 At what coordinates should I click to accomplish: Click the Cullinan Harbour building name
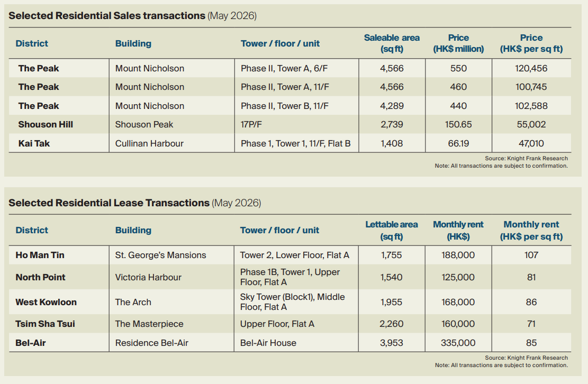tap(149, 143)
